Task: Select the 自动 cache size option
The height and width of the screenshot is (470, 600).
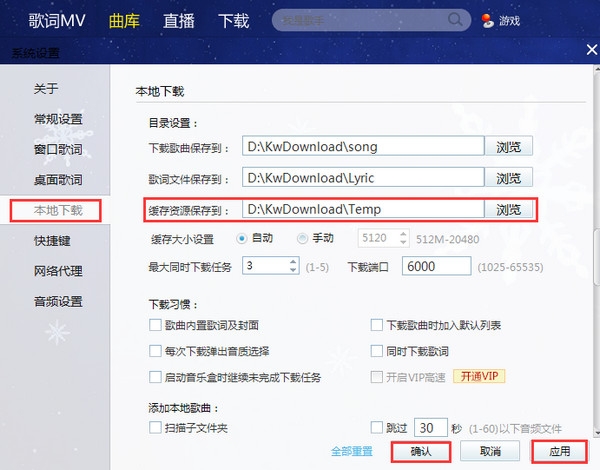Action: (243, 238)
